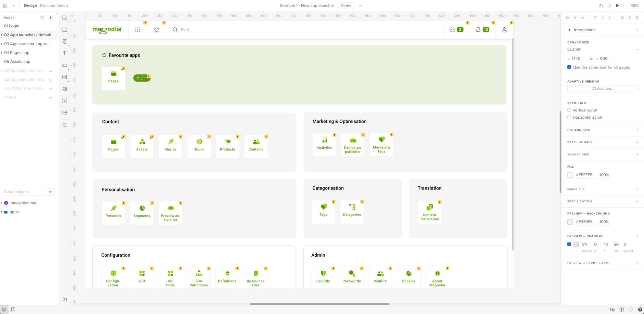Uncheck 'Use the same size for all pages'
644x314 pixels.
click(569, 67)
